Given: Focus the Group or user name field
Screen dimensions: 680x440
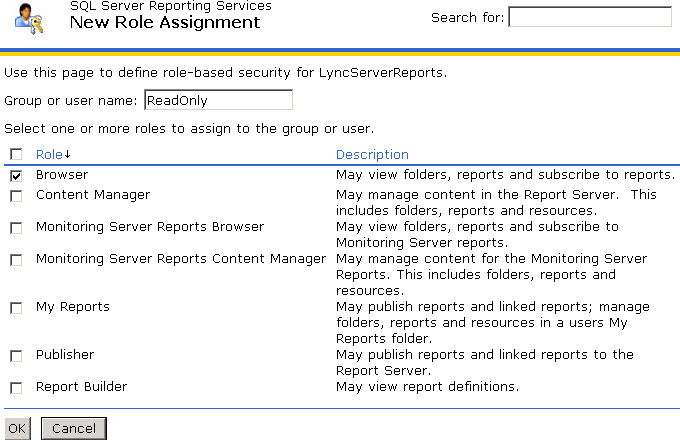Looking at the screenshot, I should (x=218, y=100).
